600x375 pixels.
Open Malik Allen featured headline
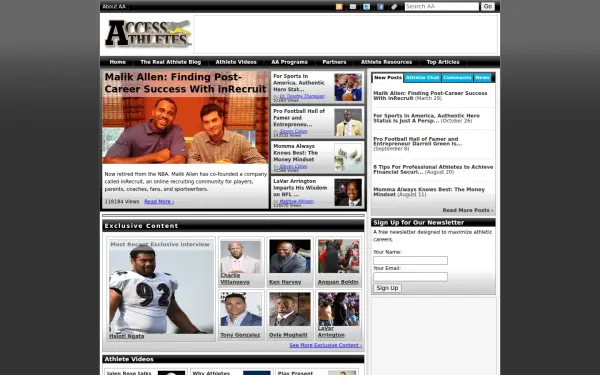185,83
